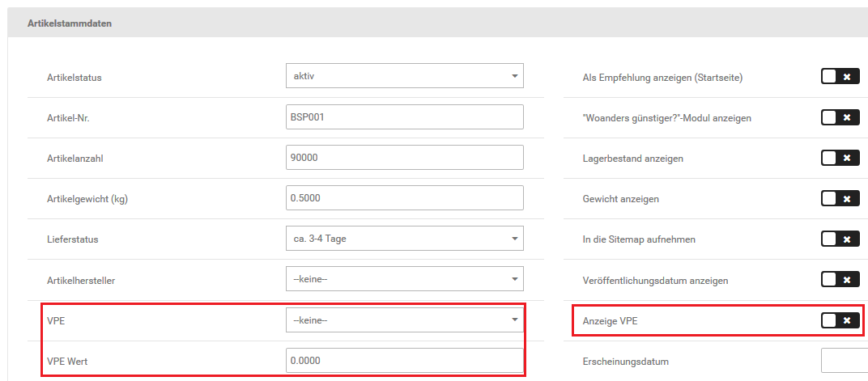Screen dimensions: 868x381
Task: Focus the Artikelanzahl input field
Action: pos(404,158)
